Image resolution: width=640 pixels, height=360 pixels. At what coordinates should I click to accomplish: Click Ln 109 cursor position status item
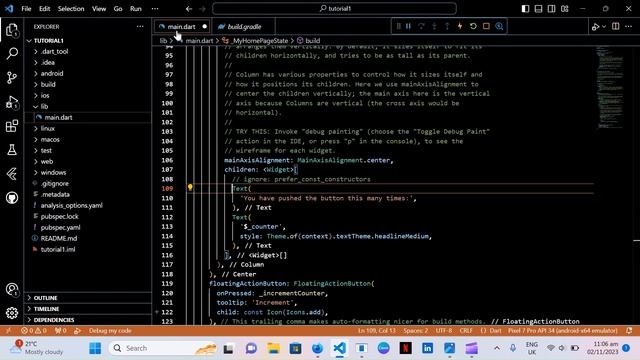pos(376,331)
